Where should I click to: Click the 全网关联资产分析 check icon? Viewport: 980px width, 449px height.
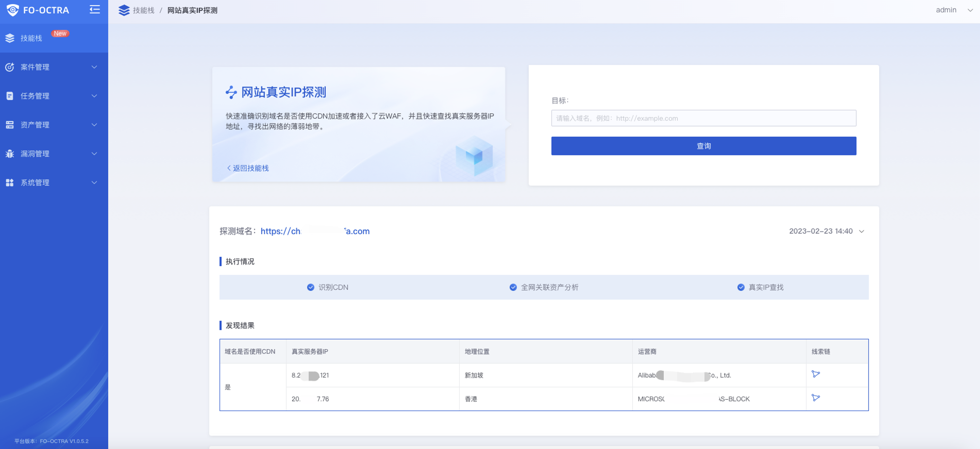coord(513,287)
